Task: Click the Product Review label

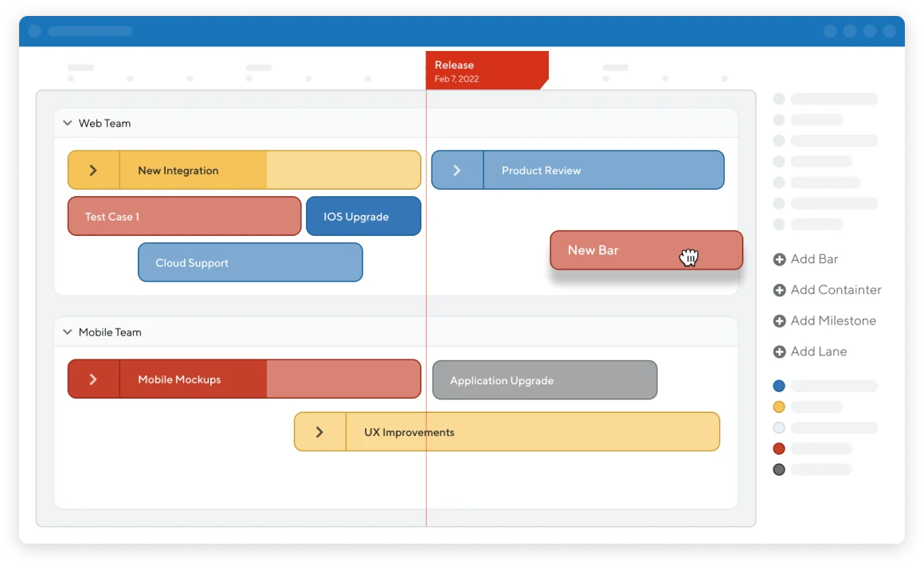Action: point(541,171)
